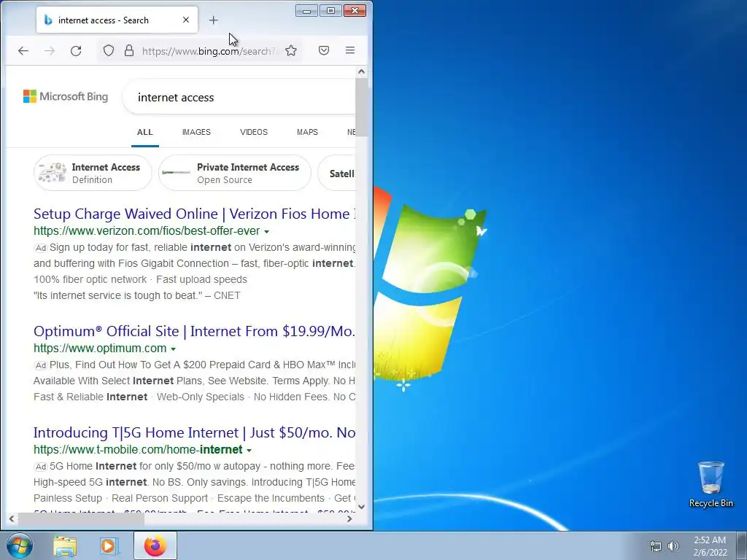747x560 pixels.
Task: Switch to the ALL results tab
Action: click(145, 133)
